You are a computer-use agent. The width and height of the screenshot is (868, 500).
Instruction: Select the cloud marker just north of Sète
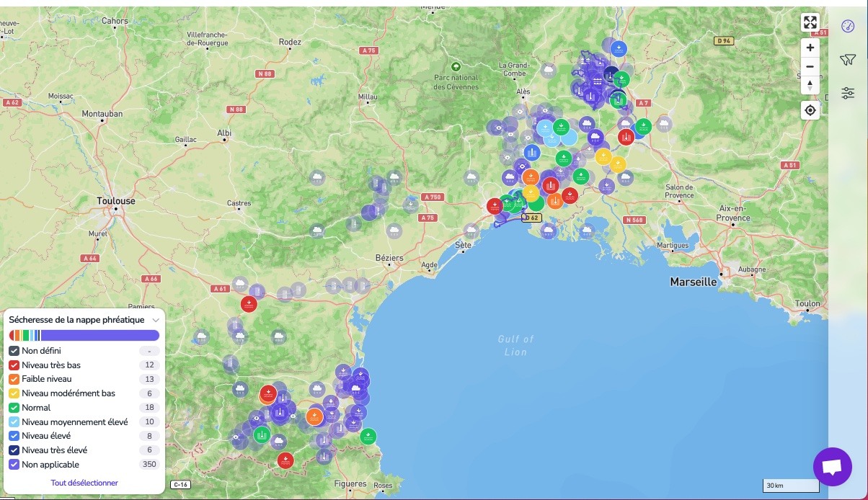click(471, 231)
